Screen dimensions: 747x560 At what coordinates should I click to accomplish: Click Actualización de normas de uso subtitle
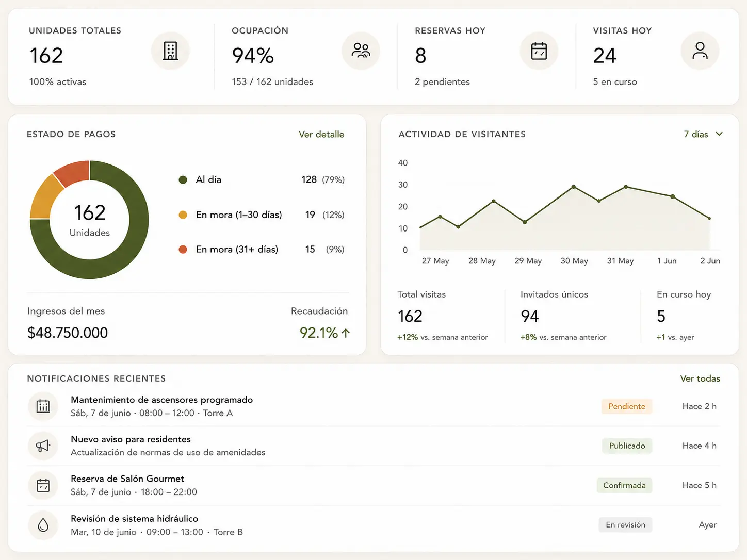[x=168, y=452]
